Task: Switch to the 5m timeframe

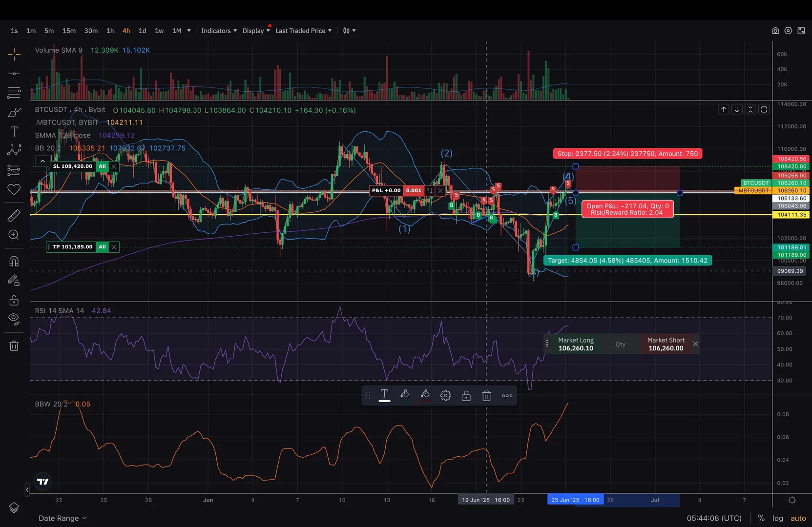Action: coord(49,31)
